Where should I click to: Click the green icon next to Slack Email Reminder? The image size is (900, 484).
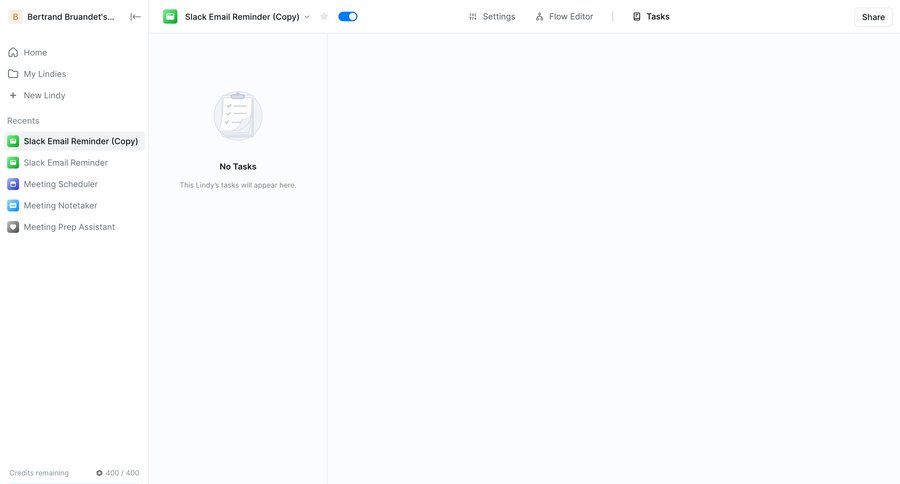13,162
